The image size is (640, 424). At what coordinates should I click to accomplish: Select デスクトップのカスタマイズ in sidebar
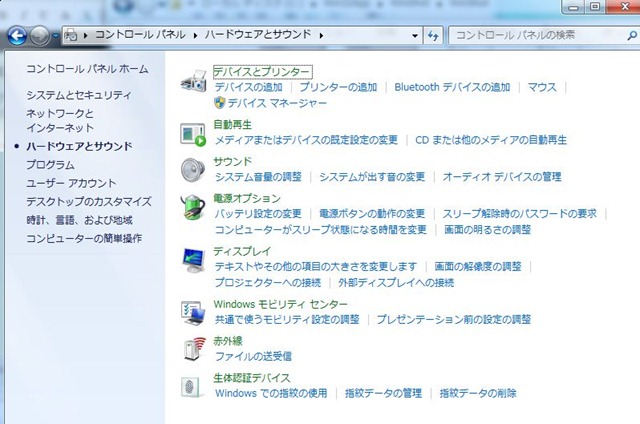[89, 202]
